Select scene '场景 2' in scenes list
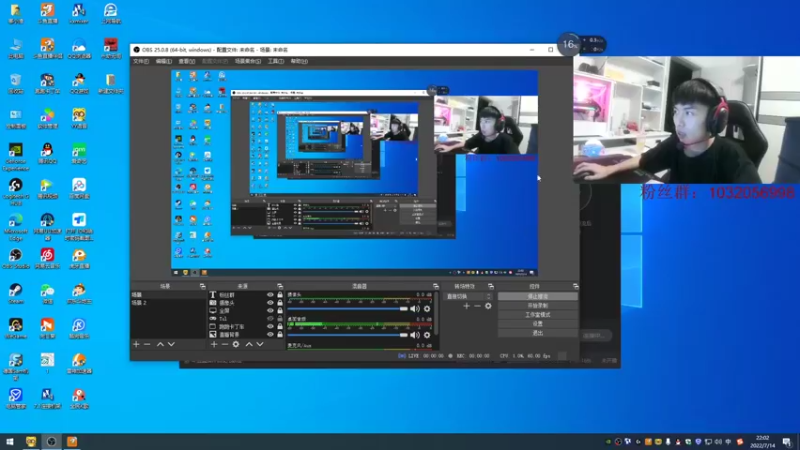 (168, 303)
